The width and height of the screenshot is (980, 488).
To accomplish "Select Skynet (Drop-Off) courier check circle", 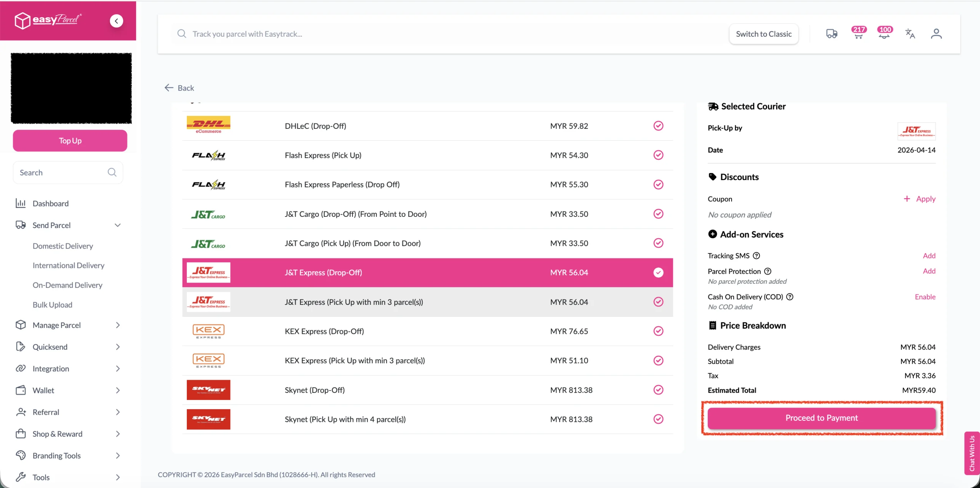I will [658, 390].
